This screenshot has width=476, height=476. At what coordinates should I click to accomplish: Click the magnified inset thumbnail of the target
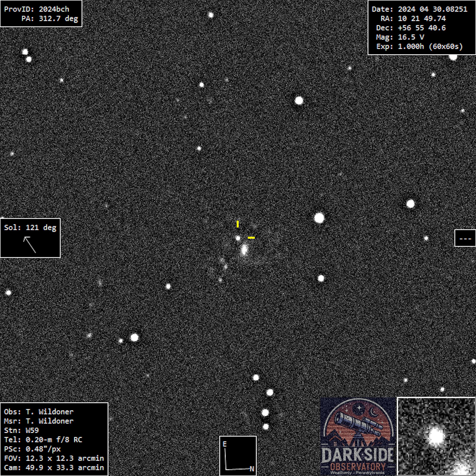[x=436, y=436]
